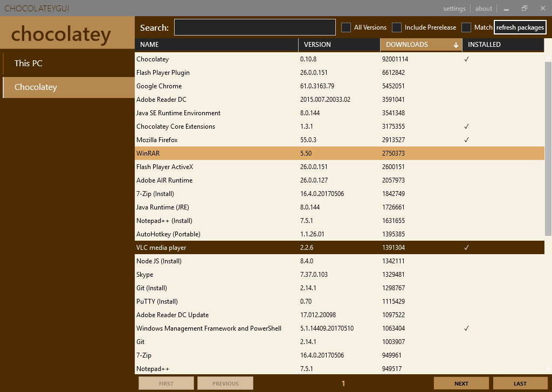Click the 949961 downloads cell for 7-Zip

pos(391,355)
